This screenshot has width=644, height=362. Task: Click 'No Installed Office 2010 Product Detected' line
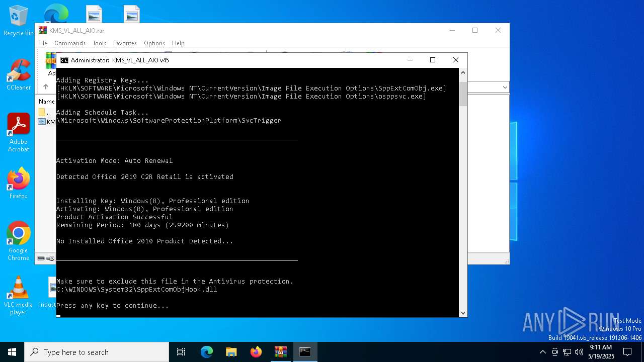145,241
